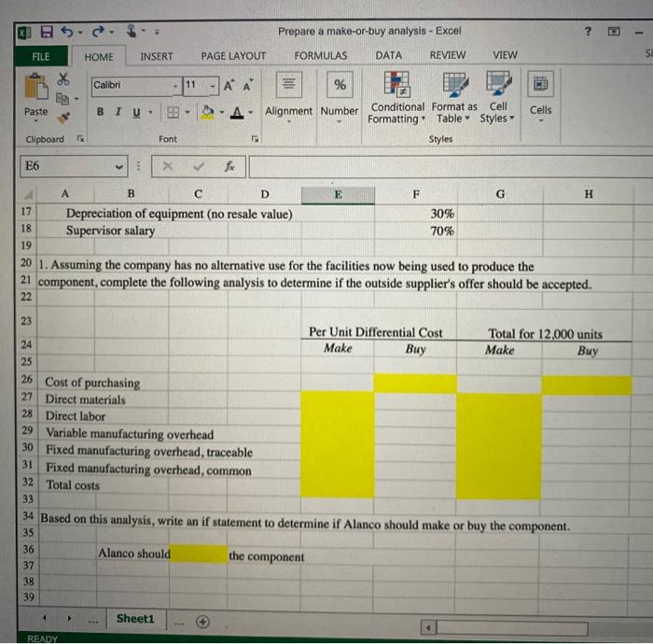Open the Alignment group icon

(x=288, y=85)
